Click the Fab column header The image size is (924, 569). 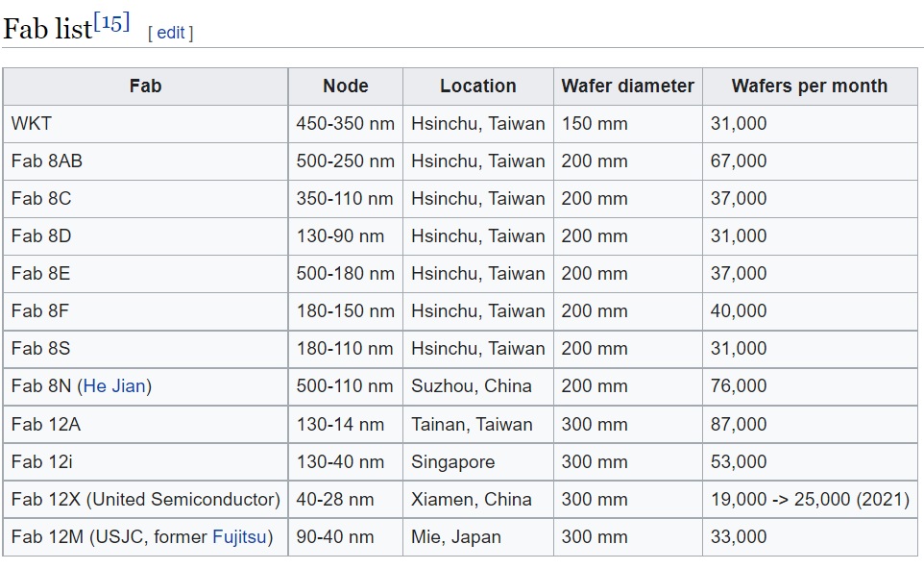[x=145, y=87]
